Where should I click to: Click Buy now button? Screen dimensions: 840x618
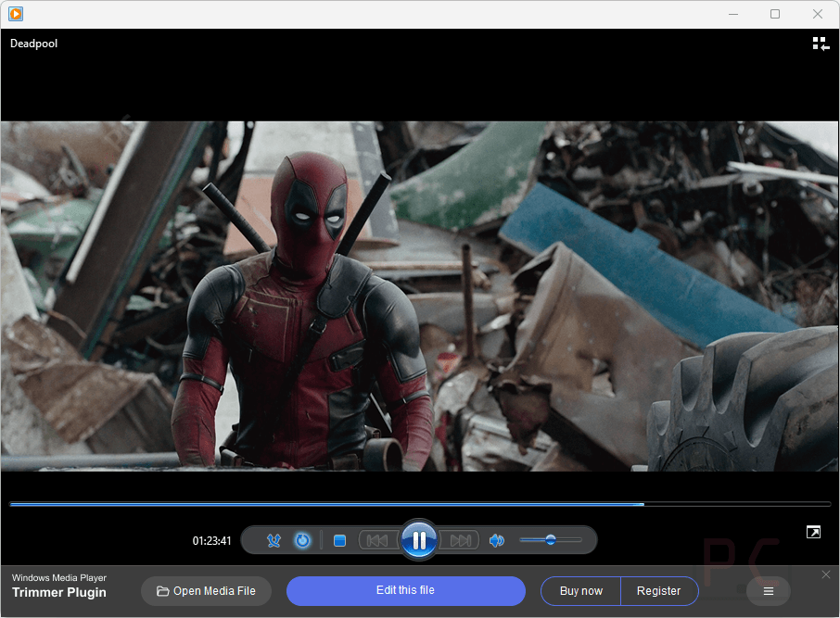pos(580,591)
